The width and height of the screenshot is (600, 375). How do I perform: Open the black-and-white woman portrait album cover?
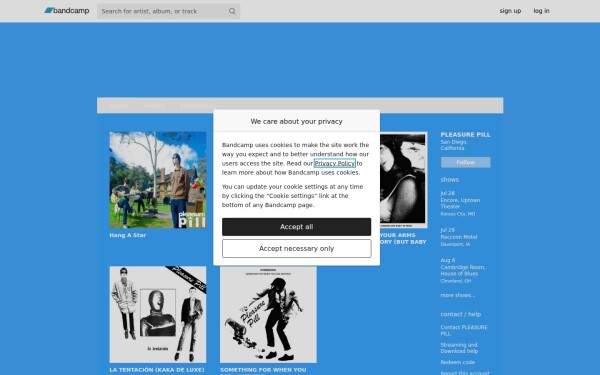click(x=403, y=180)
